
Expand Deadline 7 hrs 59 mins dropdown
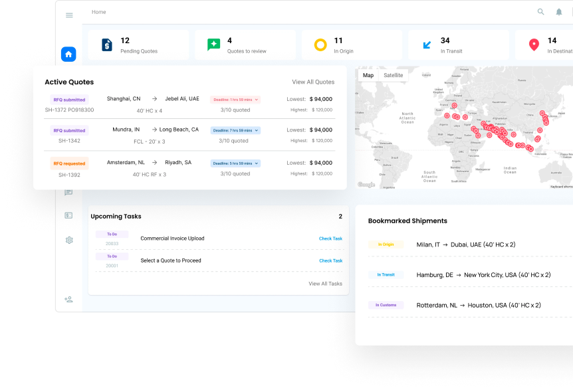[235, 130]
